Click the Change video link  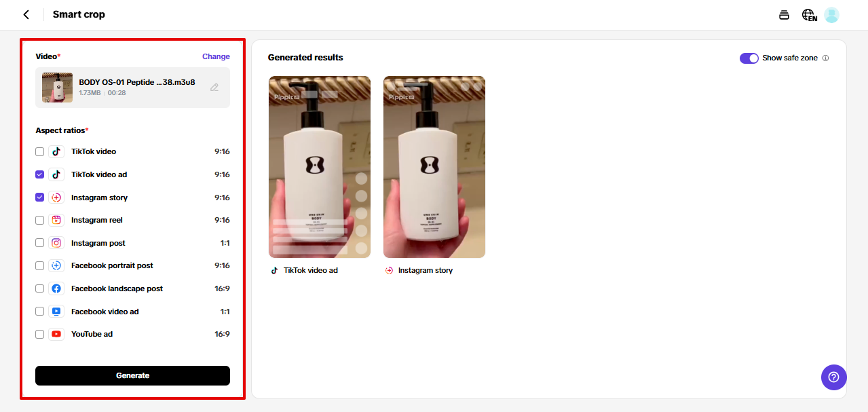pyautogui.click(x=216, y=56)
